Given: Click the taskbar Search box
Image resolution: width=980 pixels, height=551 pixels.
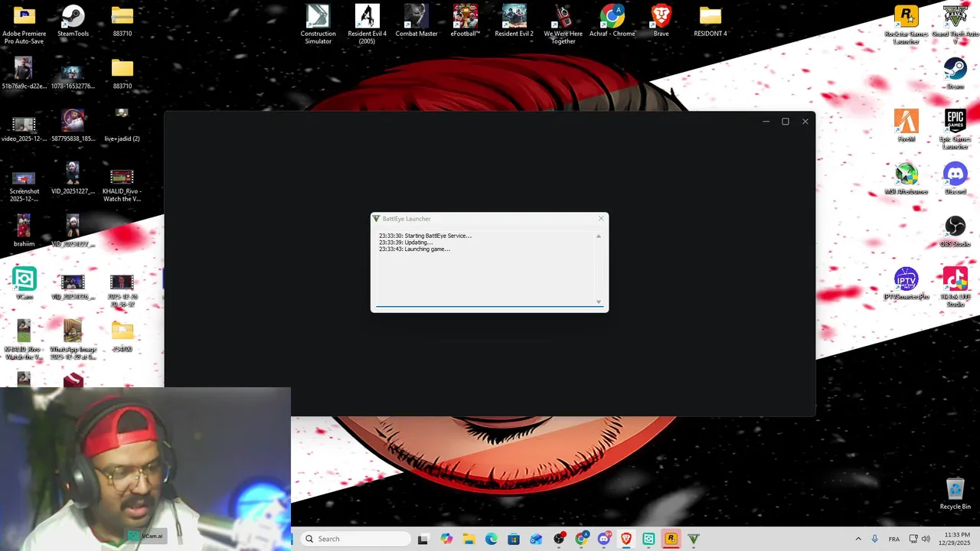Looking at the screenshot, I should coord(354,539).
